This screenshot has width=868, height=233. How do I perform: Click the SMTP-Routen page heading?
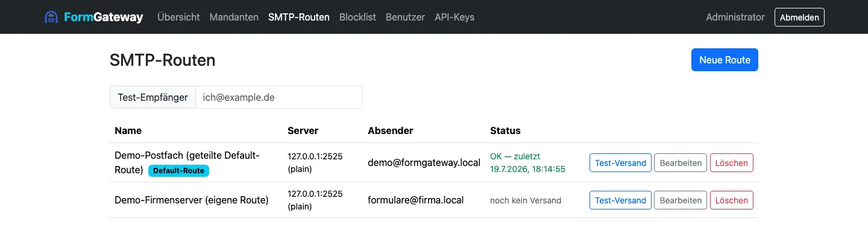point(163,60)
